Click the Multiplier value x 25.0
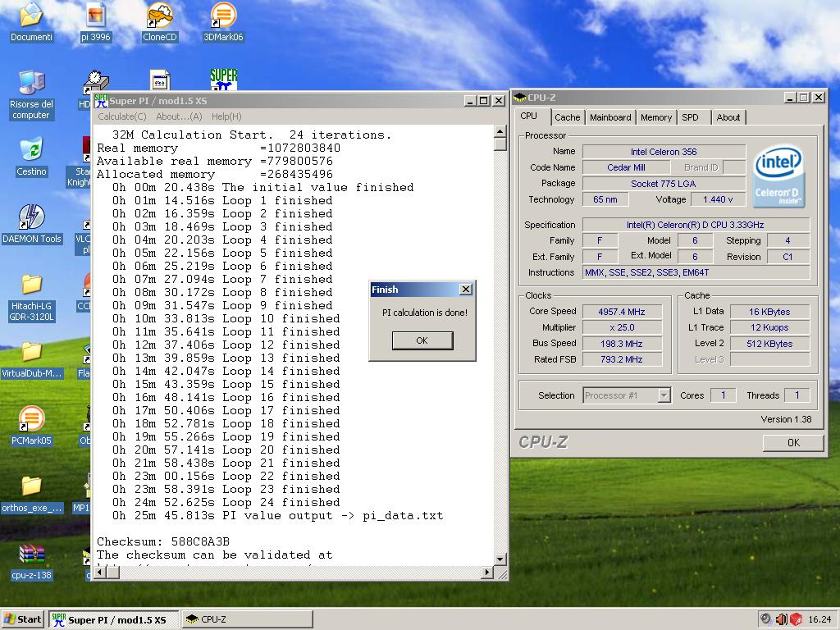This screenshot has height=630, width=840. pos(622,327)
